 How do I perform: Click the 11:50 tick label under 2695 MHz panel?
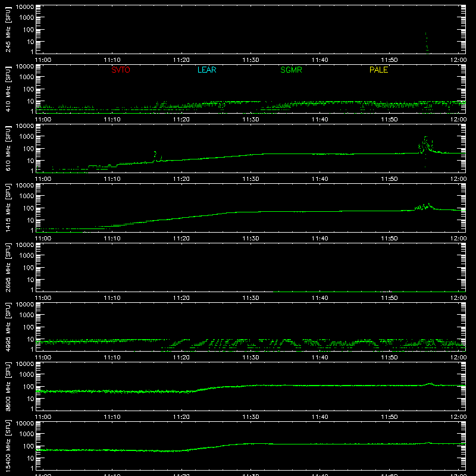click(x=389, y=298)
